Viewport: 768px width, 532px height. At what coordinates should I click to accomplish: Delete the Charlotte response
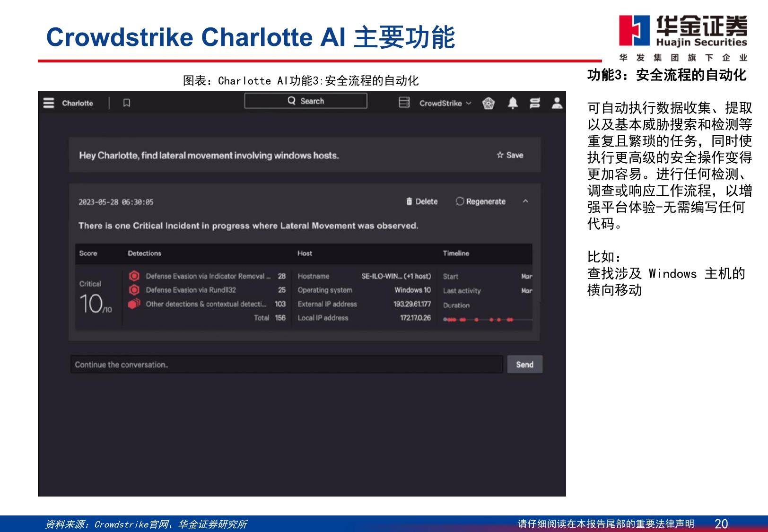422,201
